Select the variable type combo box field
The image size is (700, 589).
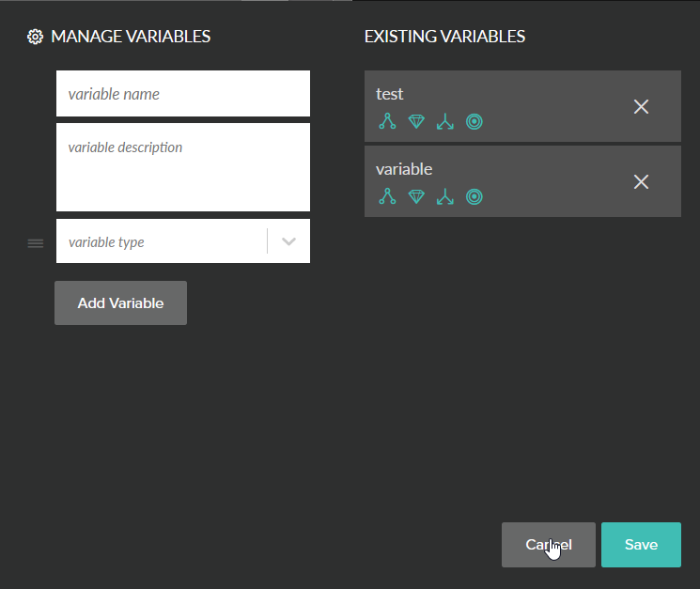[183, 240]
